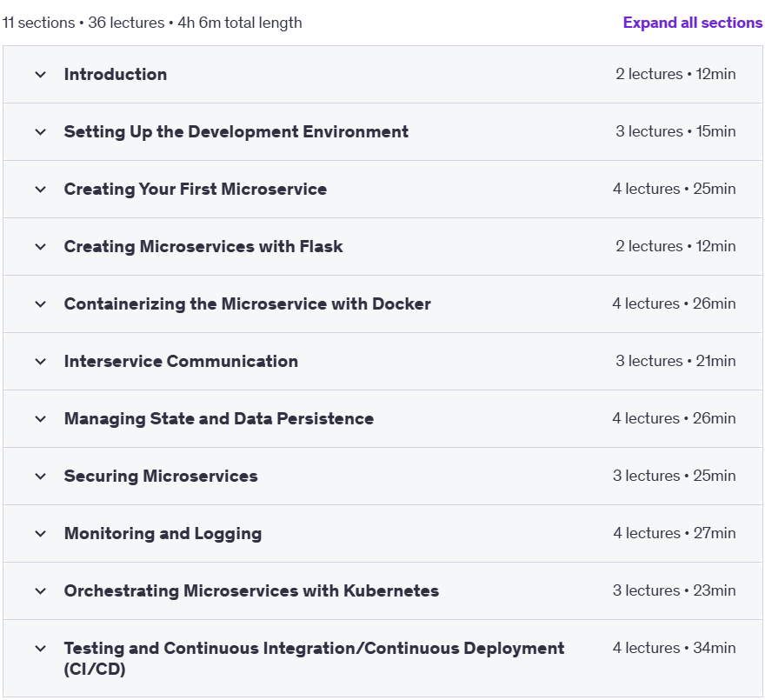Toggle chevron for Creating Microservices with Flask
The width and height of the screenshot is (765, 700).
(41, 247)
